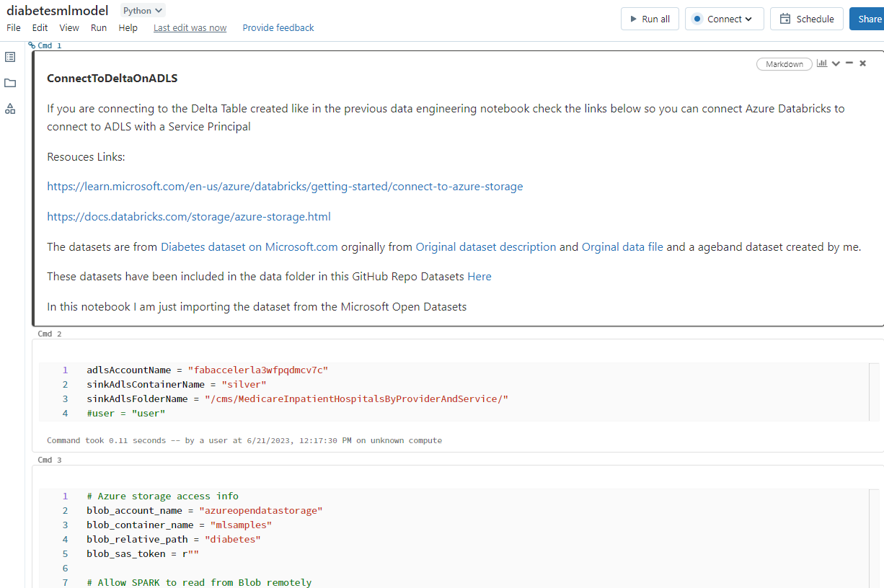The image size is (884, 588).
Task: Open the data catalog shapes icon
Action: click(10, 109)
